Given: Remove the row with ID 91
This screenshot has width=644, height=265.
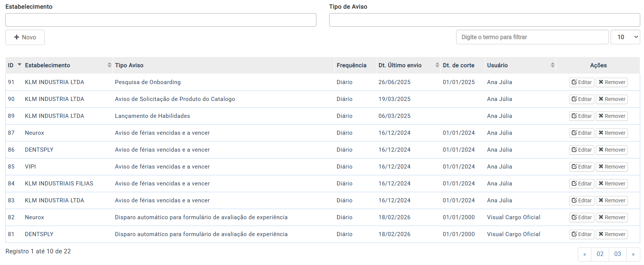Looking at the screenshot, I should tap(612, 82).
